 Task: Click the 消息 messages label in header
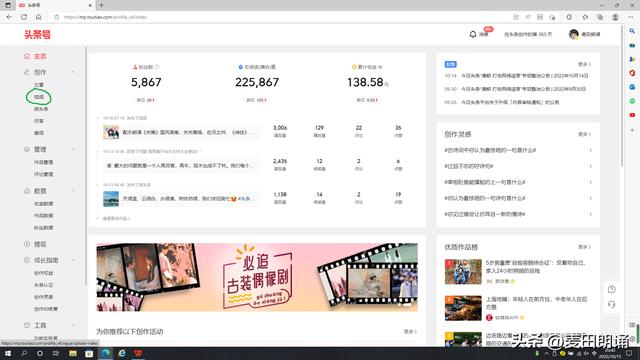(x=484, y=35)
